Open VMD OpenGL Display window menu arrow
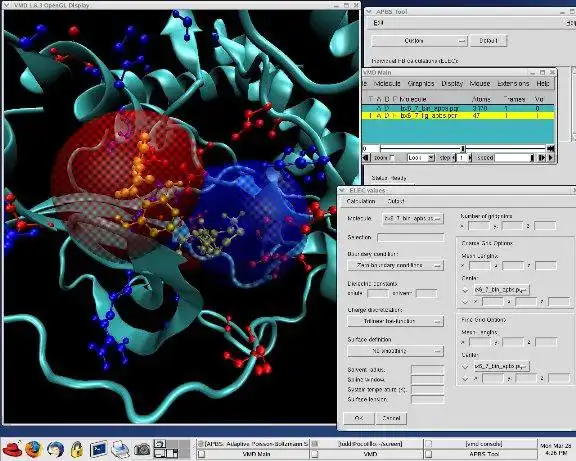Viewport: 576px width, 461px height. [x=6, y=5]
